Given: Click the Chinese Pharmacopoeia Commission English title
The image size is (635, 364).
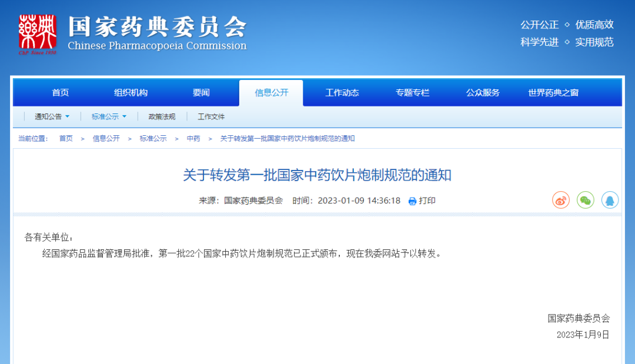Looking at the screenshot, I should [157, 46].
